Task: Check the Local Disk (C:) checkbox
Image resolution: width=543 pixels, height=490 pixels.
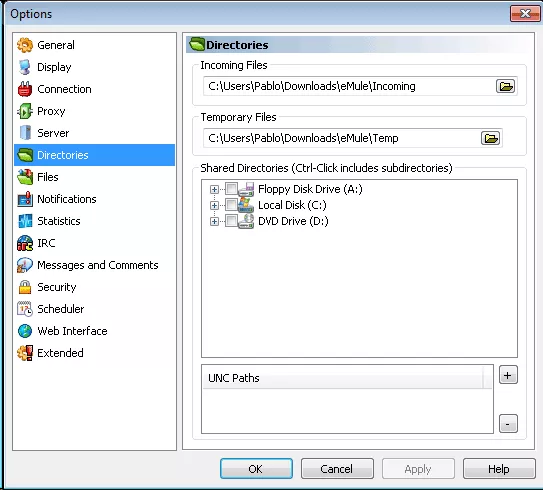Action: pos(231,205)
